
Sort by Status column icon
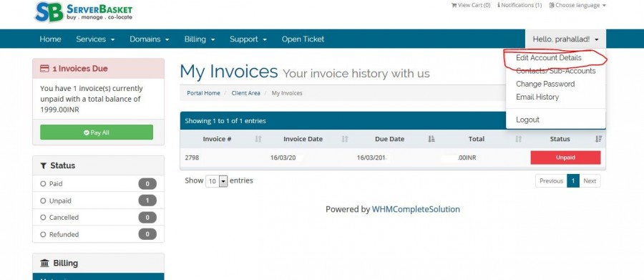pos(598,139)
